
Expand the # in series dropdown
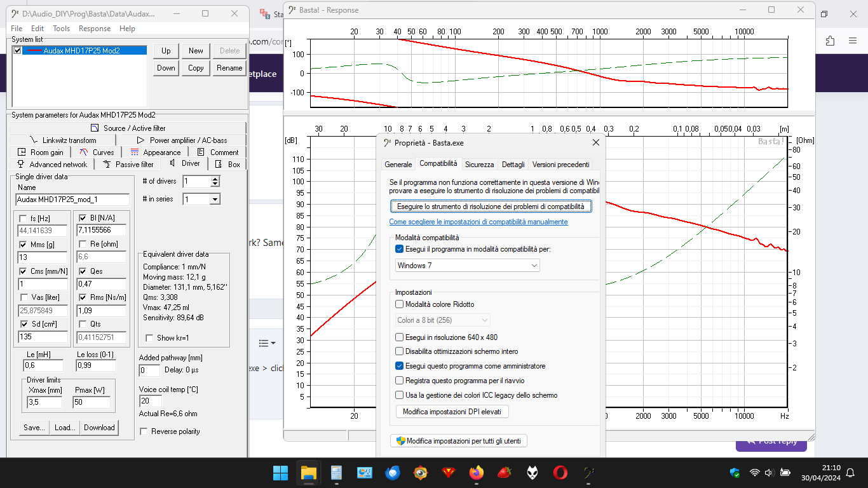pos(215,200)
